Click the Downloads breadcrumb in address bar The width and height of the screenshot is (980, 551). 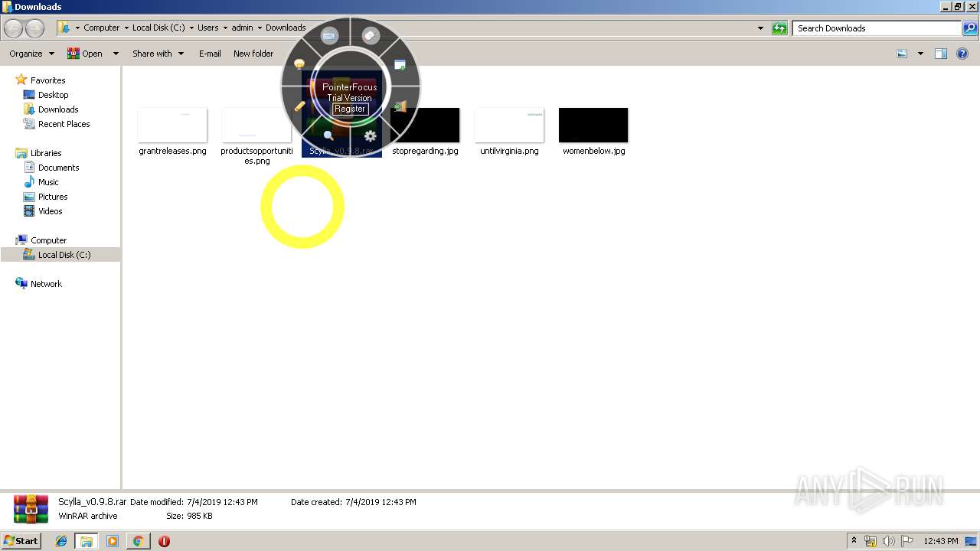point(286,28)
